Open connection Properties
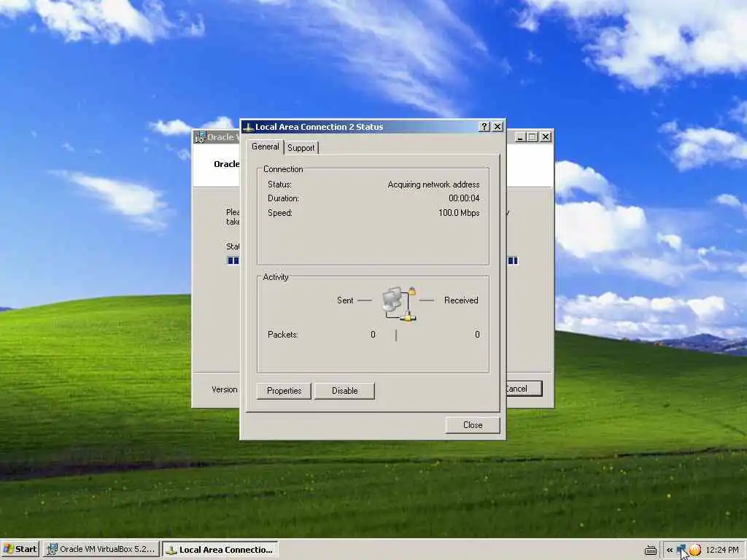The image size is (747, 560). coord(284,391)
